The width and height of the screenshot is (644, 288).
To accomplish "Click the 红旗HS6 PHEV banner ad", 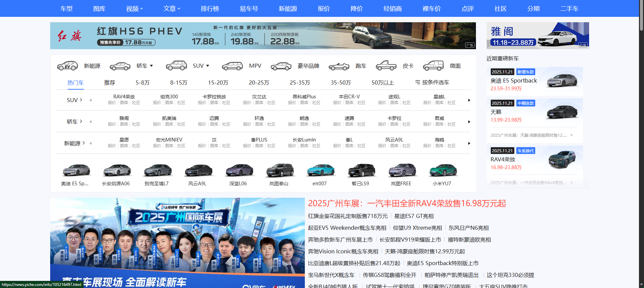I will (263, 36).
